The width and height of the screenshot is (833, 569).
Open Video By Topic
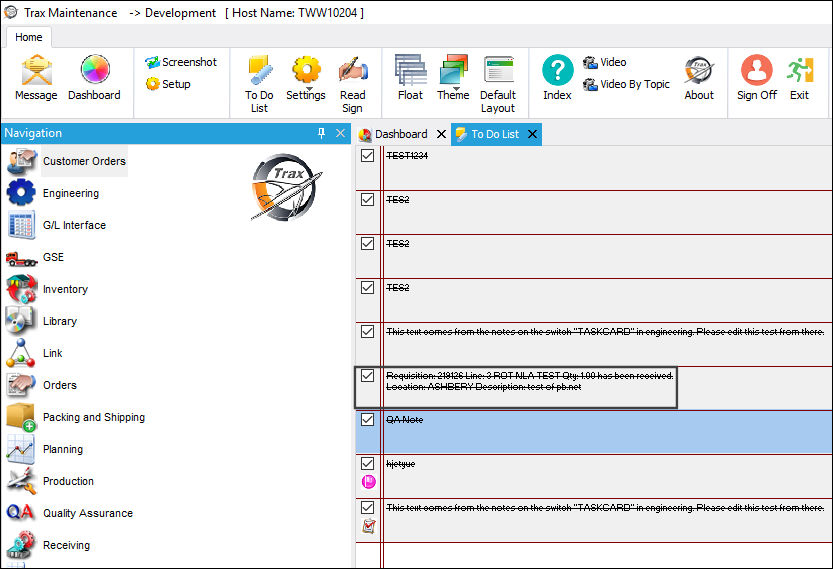tap(626, 84)
